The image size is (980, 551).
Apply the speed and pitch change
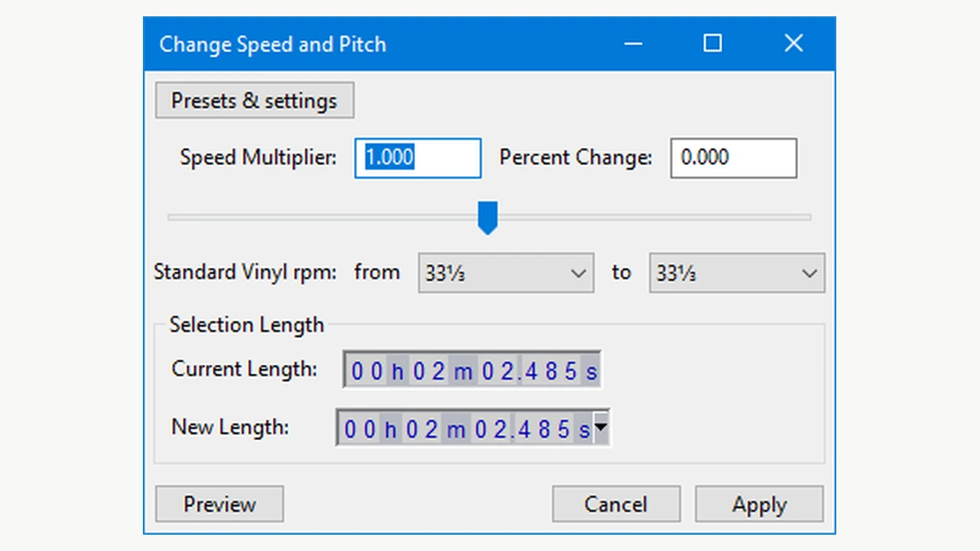[759, 504]
